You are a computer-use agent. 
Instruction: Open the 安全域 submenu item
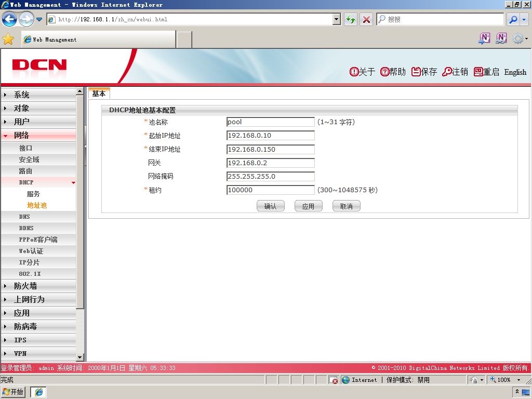[38, 159]
